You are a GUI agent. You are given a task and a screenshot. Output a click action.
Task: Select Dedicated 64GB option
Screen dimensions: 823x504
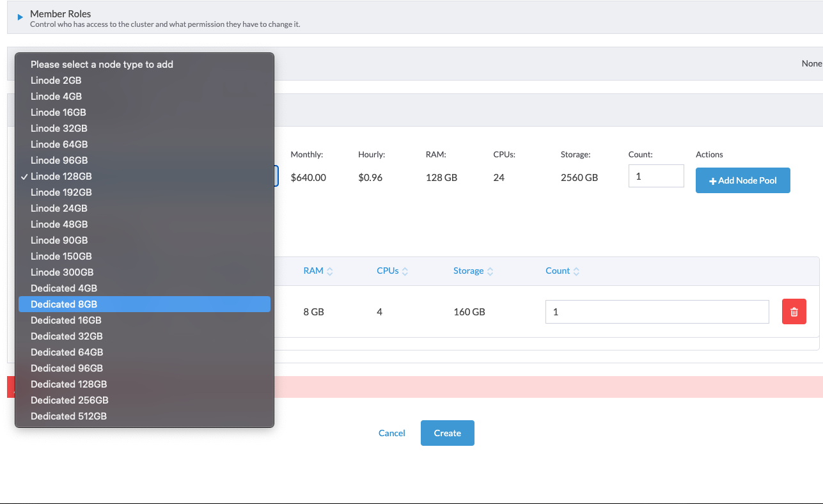pyautogui.click(x=145, y=352)
